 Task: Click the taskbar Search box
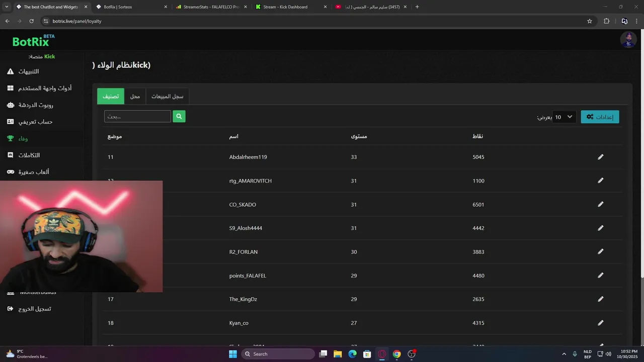tap(278, 354)
